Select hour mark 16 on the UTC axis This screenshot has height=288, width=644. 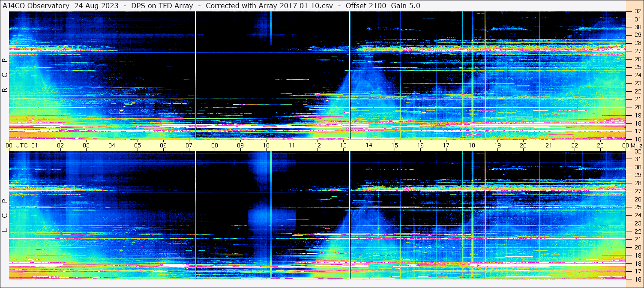(420, 145)
